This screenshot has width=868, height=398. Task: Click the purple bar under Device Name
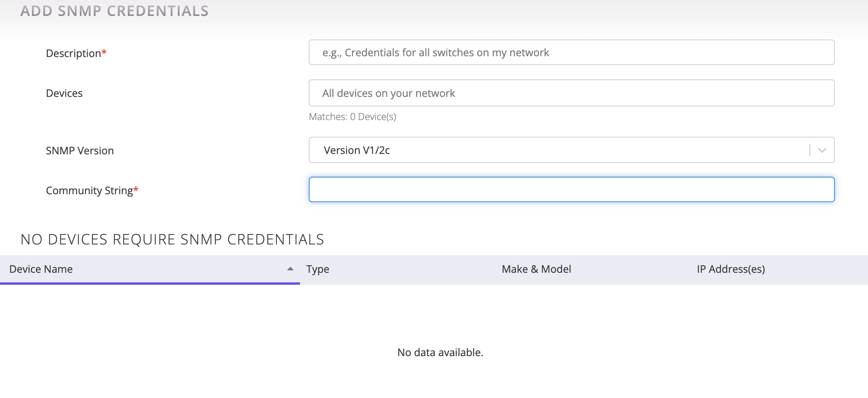coord(150,284)
